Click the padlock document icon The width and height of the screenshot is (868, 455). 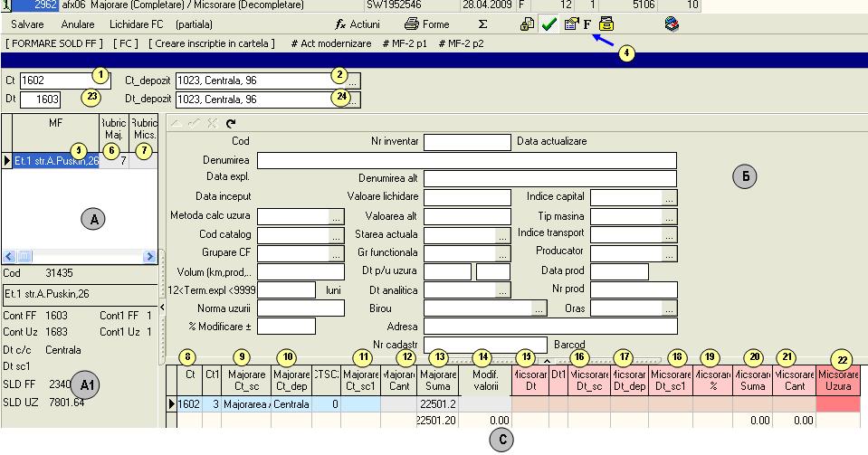coord(527,24)
